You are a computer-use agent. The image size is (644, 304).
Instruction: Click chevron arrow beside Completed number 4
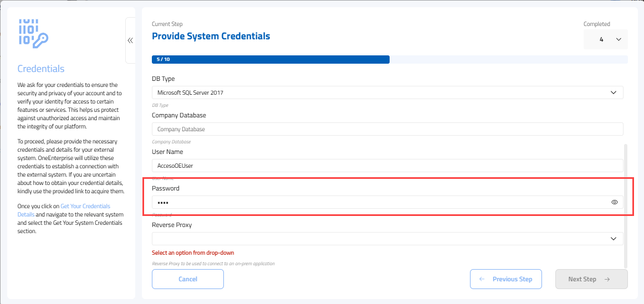coord(619,40)
